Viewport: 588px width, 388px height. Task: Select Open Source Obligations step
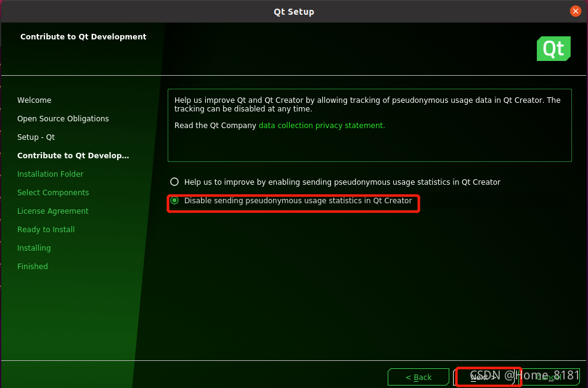tap(63, 118)
